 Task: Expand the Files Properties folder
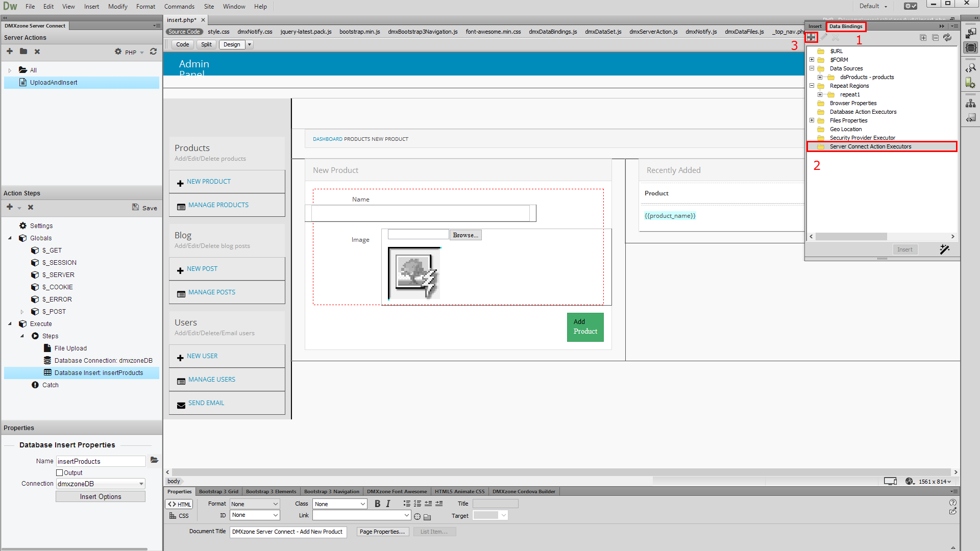point(812,120)
